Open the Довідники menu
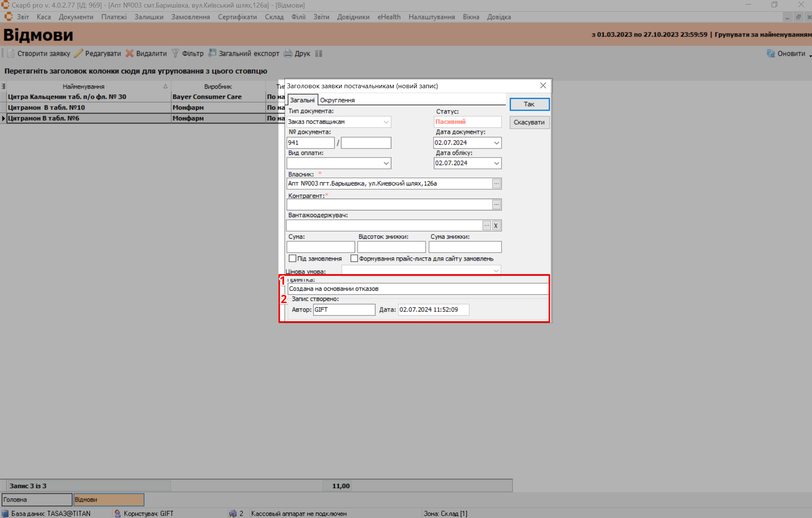Viewport: 812px width, 518px height. (x=353, y=17)
